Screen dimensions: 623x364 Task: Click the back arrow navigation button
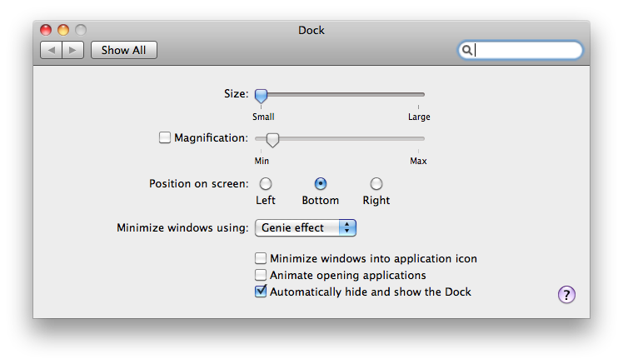[52, 50]
